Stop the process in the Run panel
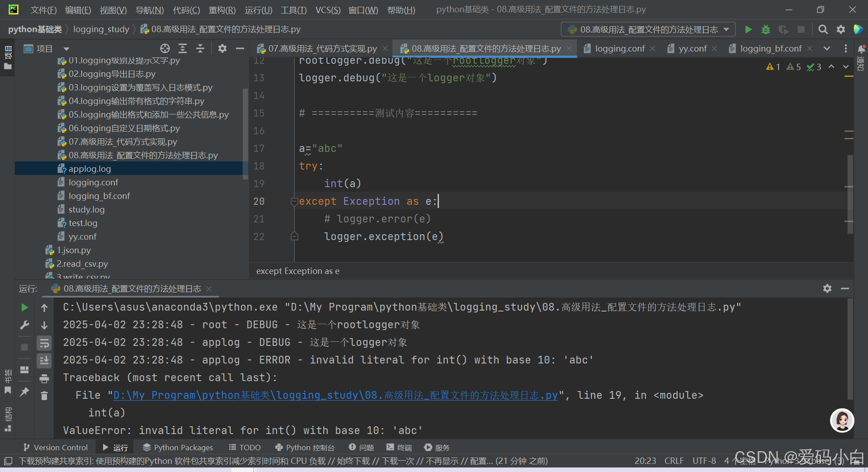868x472 pixels. pos(24,347)
